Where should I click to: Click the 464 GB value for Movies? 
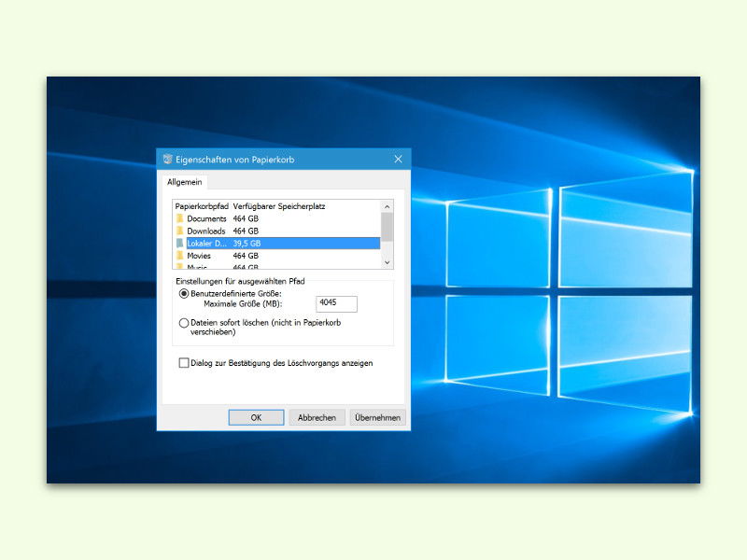(246, 256)
